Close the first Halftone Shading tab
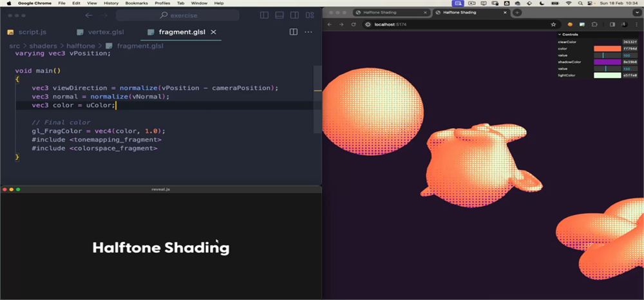Viewport: 644px width, 300px height. (425, 12)
